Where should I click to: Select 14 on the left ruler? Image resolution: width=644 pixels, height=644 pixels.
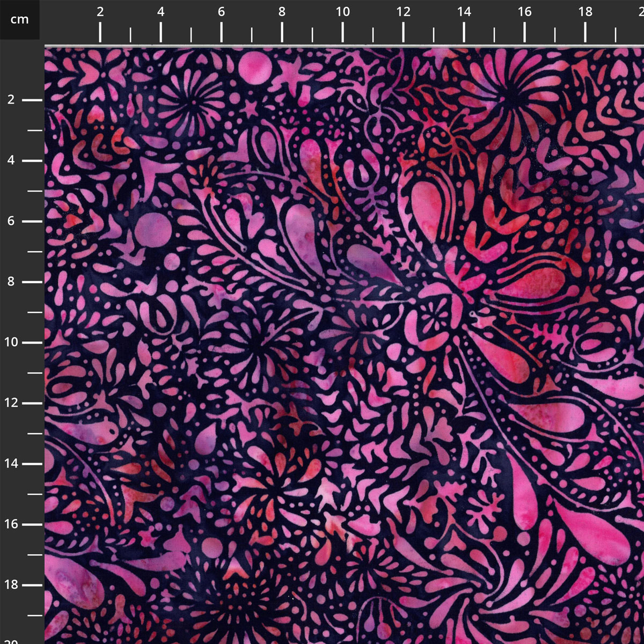click(x=11, y=464)
